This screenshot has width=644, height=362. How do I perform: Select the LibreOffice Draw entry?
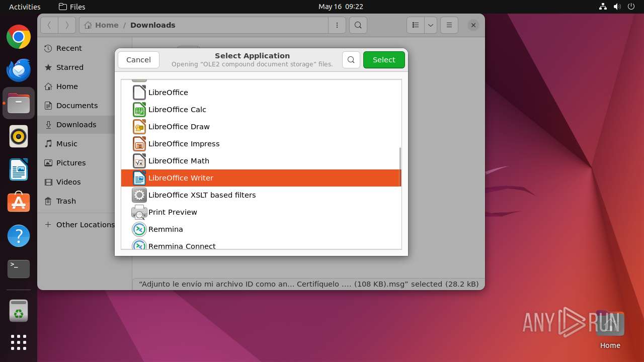coord(261,127)
